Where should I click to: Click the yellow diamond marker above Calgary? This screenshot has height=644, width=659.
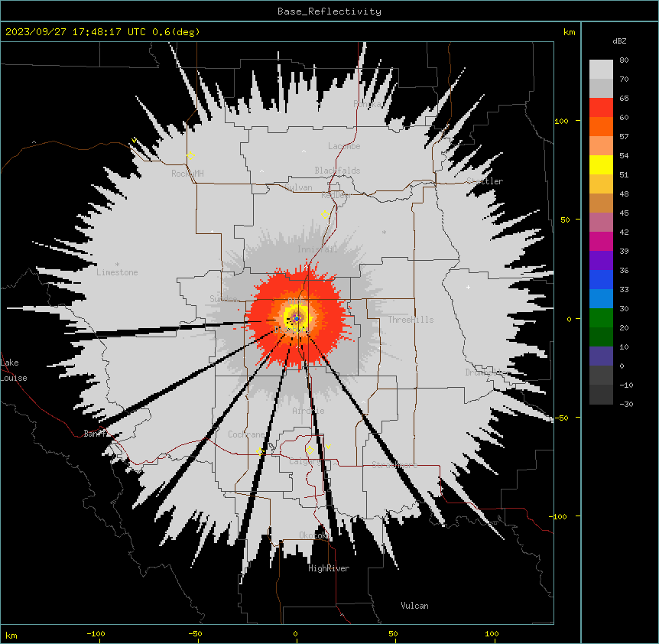click(310, 450)
